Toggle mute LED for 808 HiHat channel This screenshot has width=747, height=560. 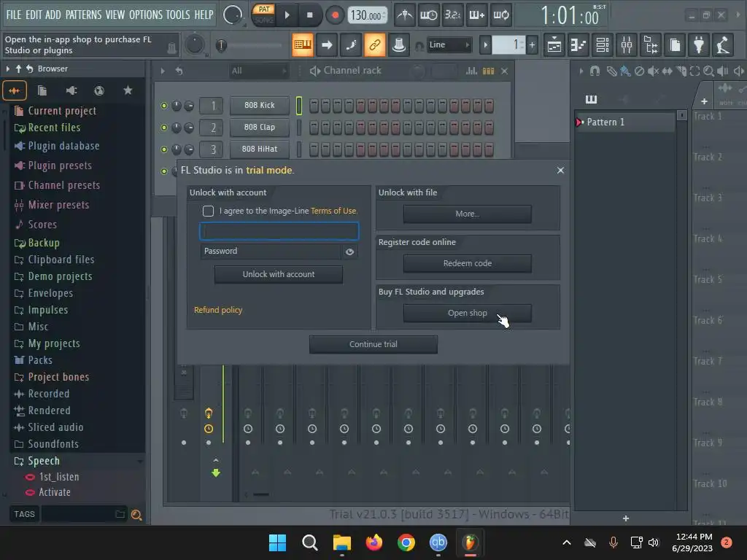pyautogui.click(x=164, y=149)
